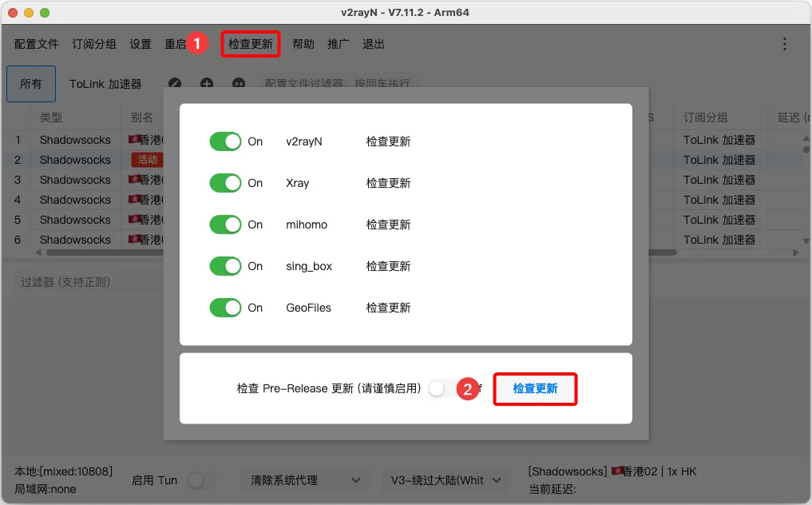Select Shadowsocks in row 5

coord(75,220)
